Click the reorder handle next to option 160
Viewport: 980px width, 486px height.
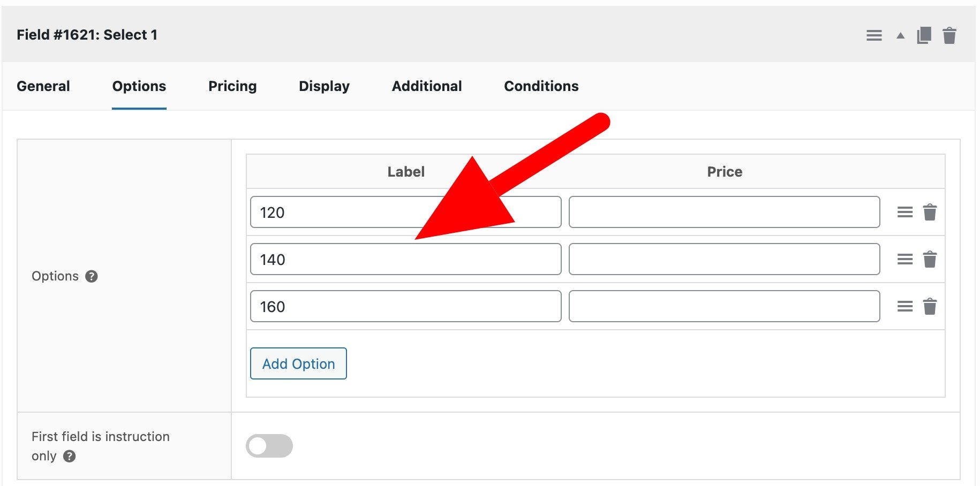pyautogui.click(x=905, y=306)
